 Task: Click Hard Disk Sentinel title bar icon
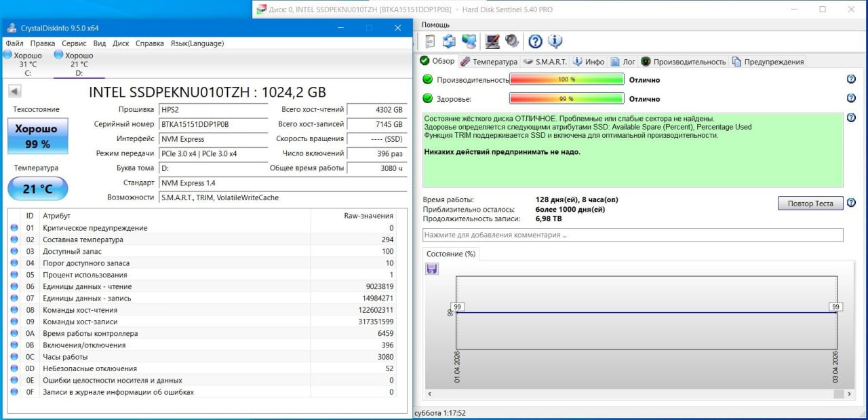coord(262,9)
